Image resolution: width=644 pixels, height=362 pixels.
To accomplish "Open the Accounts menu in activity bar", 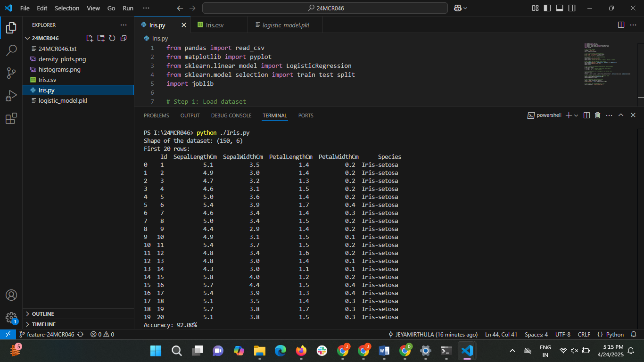I will click(x=11, y=295).
